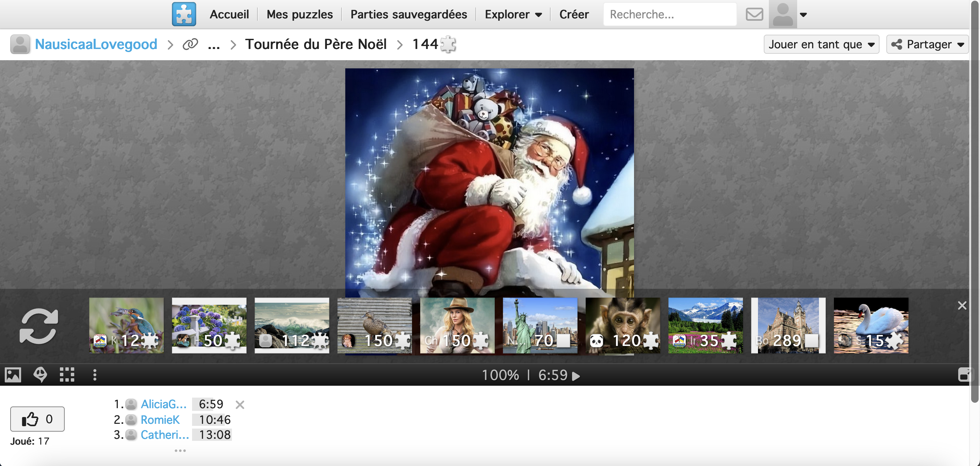Show the puzzle image preview icon

[x=13, y=375]
